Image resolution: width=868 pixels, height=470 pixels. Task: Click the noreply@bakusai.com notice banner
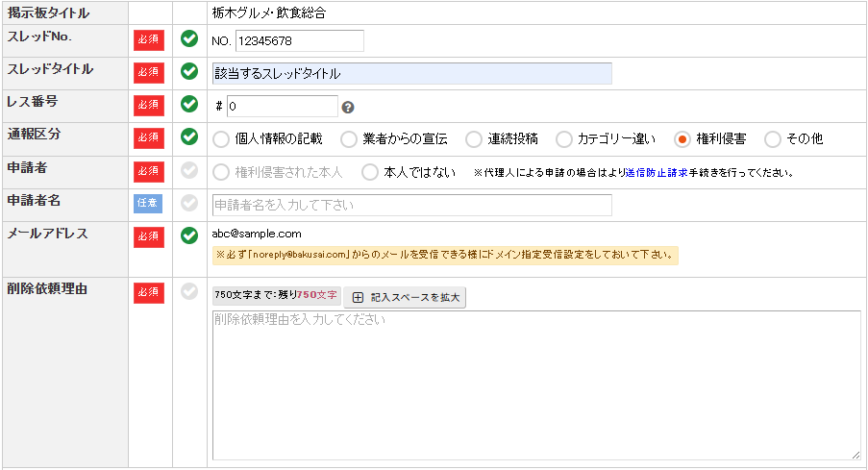(445, 256)
